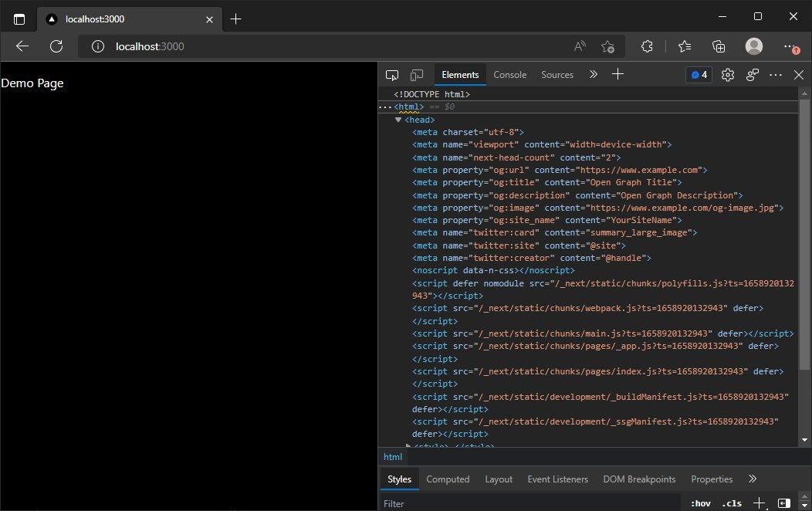Image resolution: width=812 pixels, height=511 pixels.
Task: Toggle the .cls class editor
Action: pyautogui.click(x=731, y=503)
